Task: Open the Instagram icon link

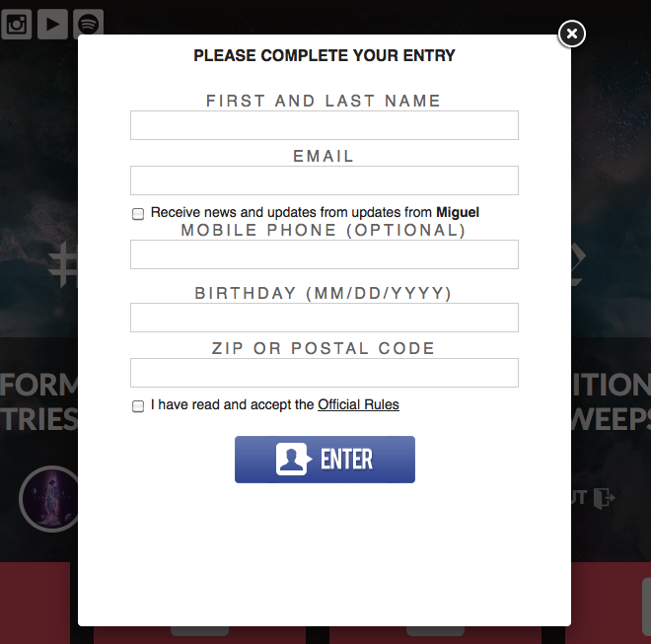Action: pos(16,24)
